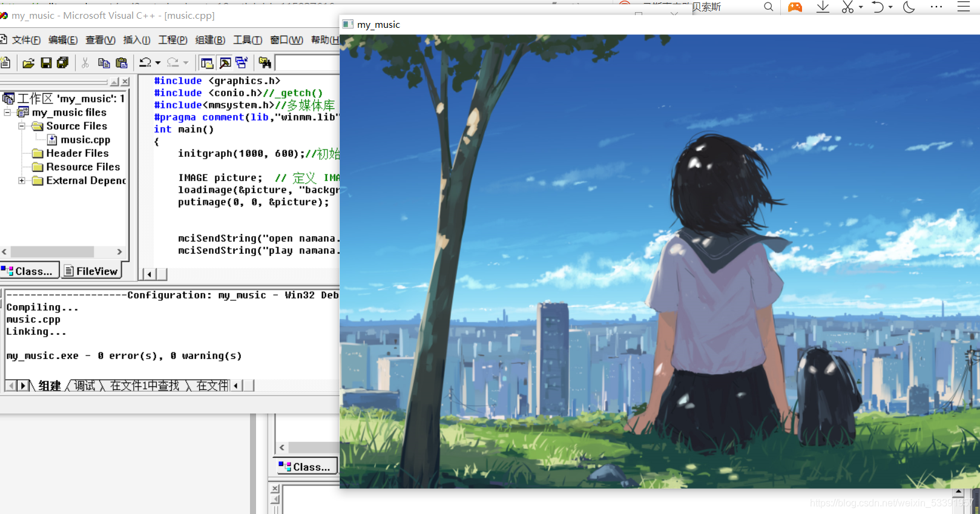Click the browser undo-close-tab icon
The image size is (980, 514).
(x=878, y=7)
